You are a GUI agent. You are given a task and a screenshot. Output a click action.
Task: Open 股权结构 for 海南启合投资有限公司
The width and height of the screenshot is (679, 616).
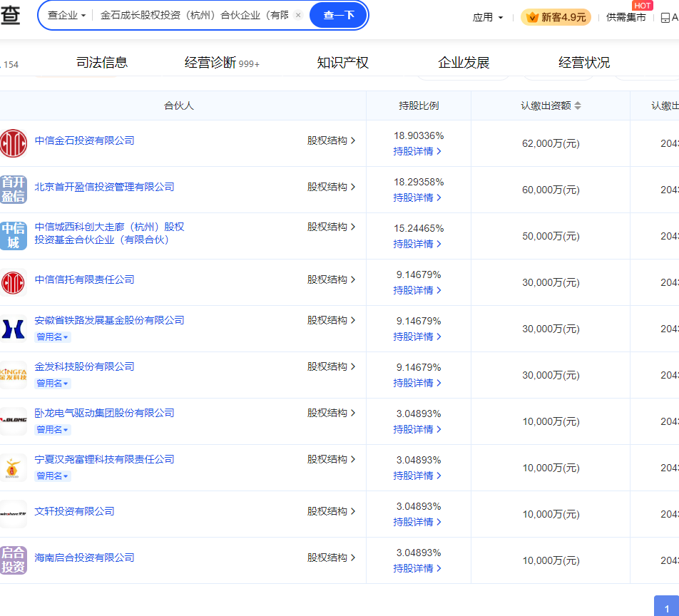(331, 558)
